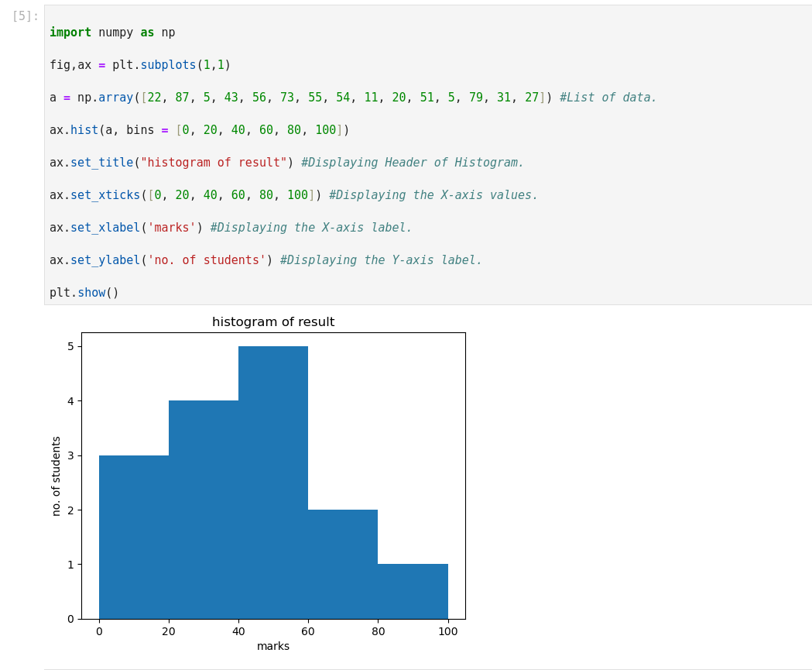Click the chart title 'histogram of result'
This screenshot has width=812, height=670.
point(273,322)
